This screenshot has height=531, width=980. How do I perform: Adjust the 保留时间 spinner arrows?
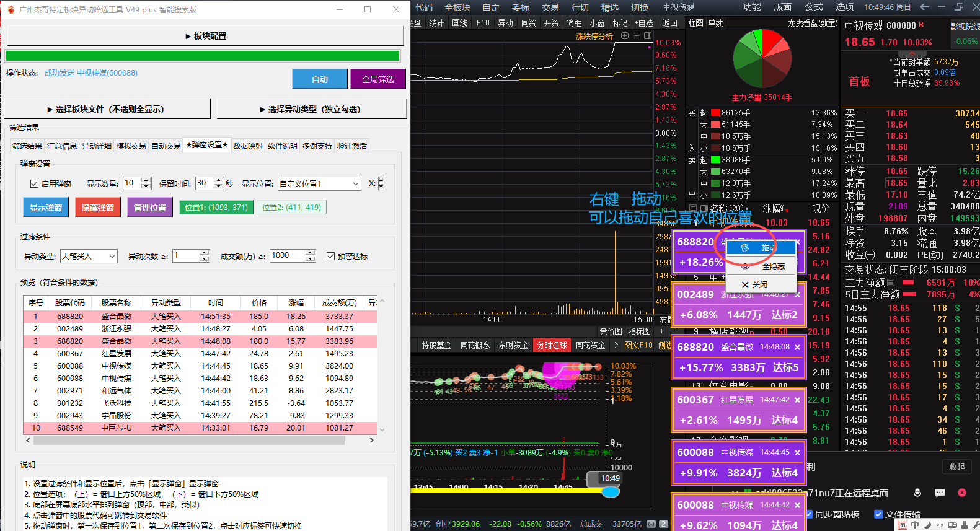point(218,183)
